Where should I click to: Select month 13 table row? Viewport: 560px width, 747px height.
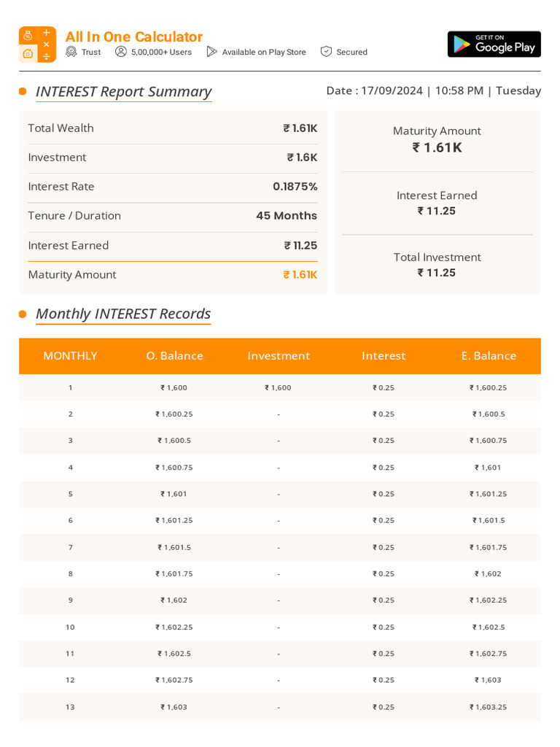pyautogui.click(x=280, y=707)
